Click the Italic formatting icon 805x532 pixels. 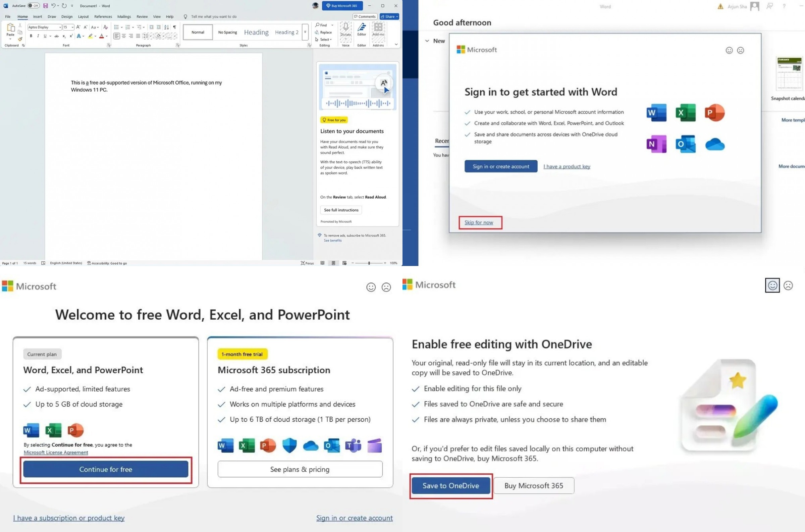(x=38, y=36)
